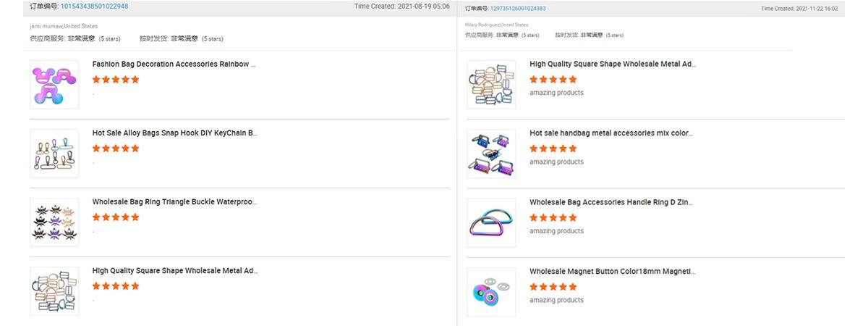The height and width of the screenshot is (326, 868).
Task: Click star rating under Wholesale Magnet Button
Action: point(553,287)
